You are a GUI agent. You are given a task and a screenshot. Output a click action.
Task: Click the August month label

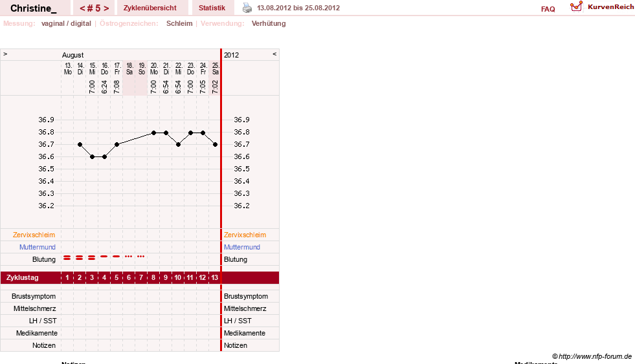point(73,55)
